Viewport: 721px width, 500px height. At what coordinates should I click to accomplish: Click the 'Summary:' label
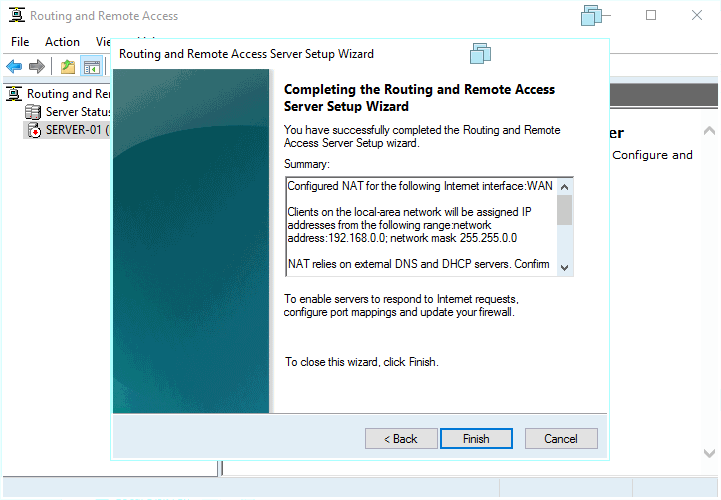click(307, 164)
